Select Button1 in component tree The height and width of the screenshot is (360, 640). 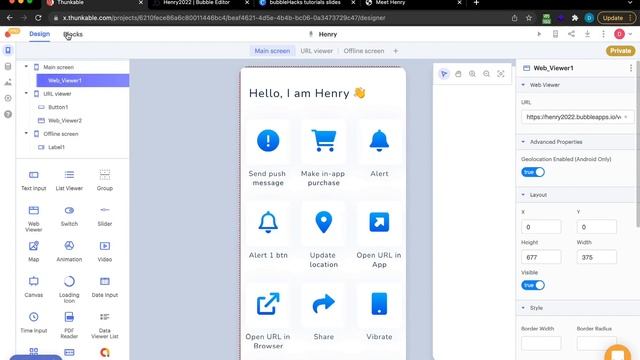(58, 107)
